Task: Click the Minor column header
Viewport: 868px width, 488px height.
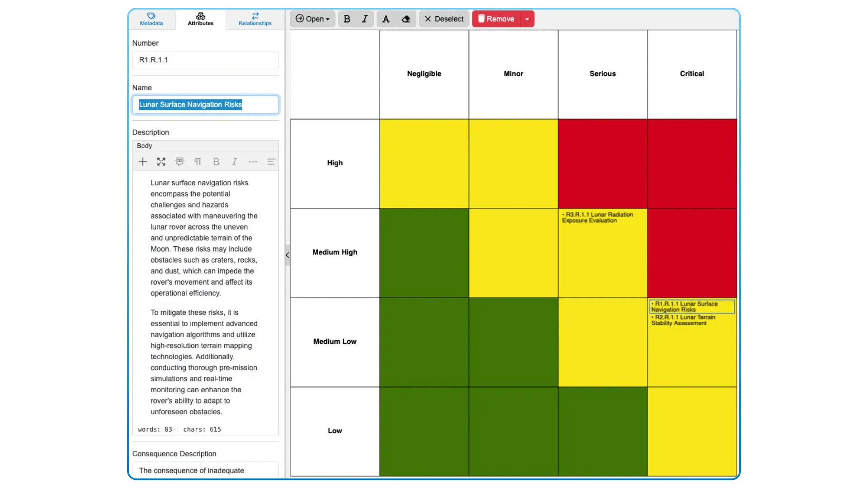Action: point(513,74)
